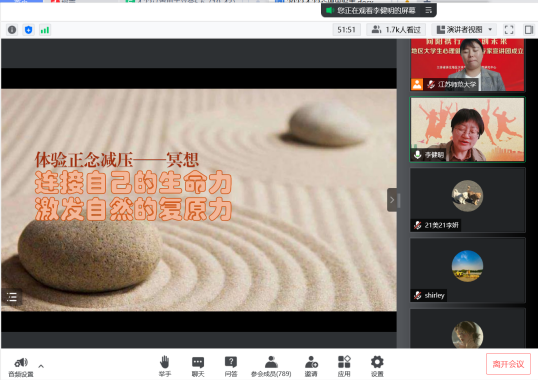The height and width of the screenshot is (380, 538).
Task: Collapse the participant video sidebar arrow
Action: (x=392, y=200)
